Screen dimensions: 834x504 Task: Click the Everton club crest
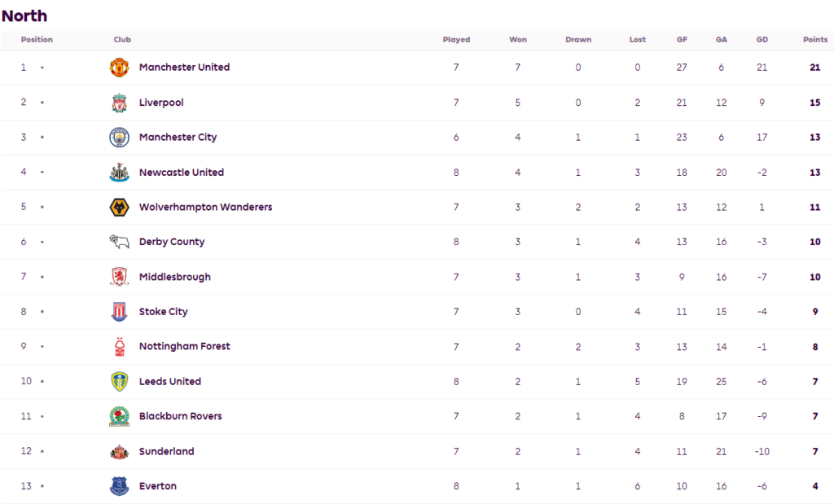pos(119,486)
